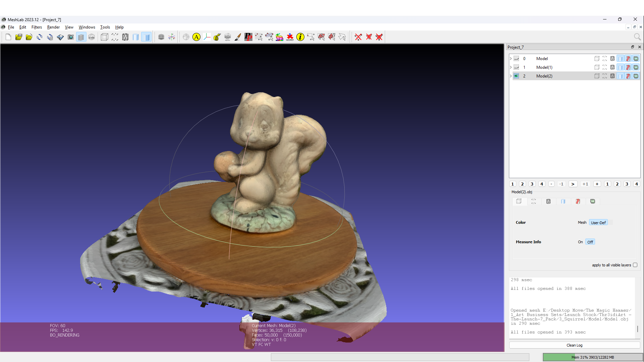Show the mesh info panel
The image size is (644, 362).
click(300, 37)
